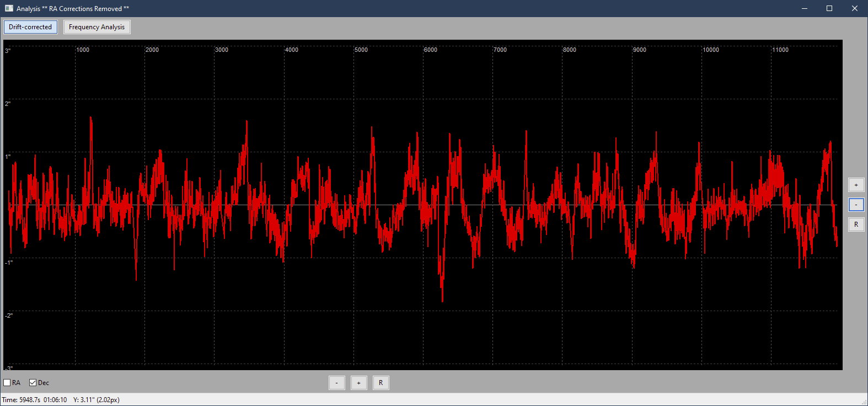The height and width of the screenshot is (406, 868).
Task: Click the 7000 time axis label
Action: (x=500, y=50)
